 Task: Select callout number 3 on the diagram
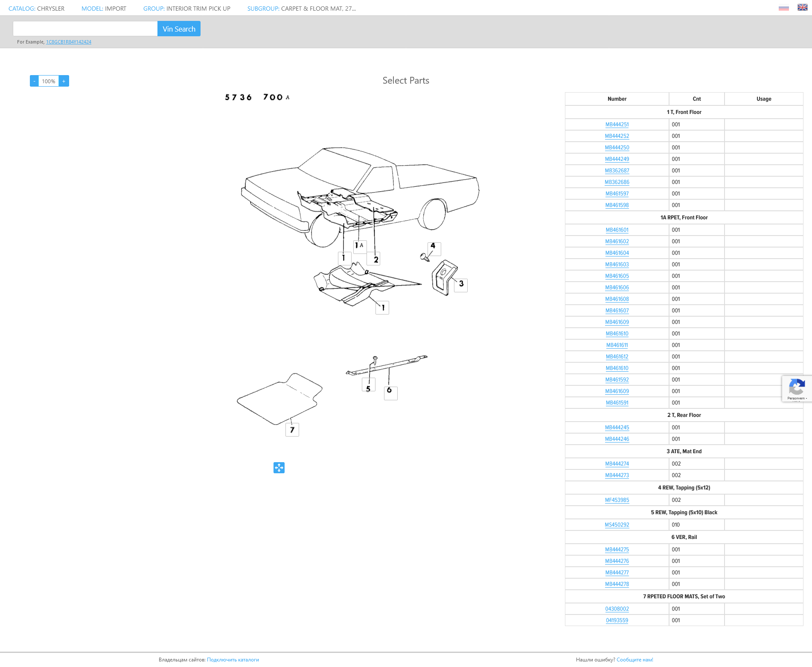[461, 285]
